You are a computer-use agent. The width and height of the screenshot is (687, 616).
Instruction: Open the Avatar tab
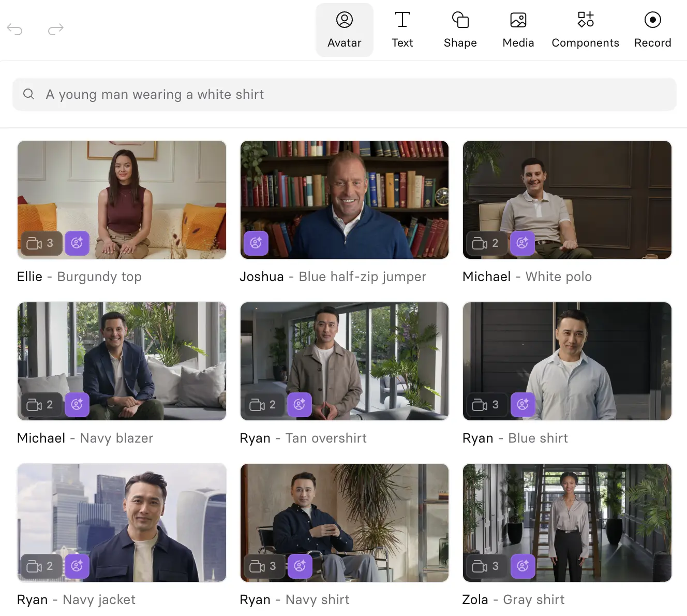tap(345, 30)
